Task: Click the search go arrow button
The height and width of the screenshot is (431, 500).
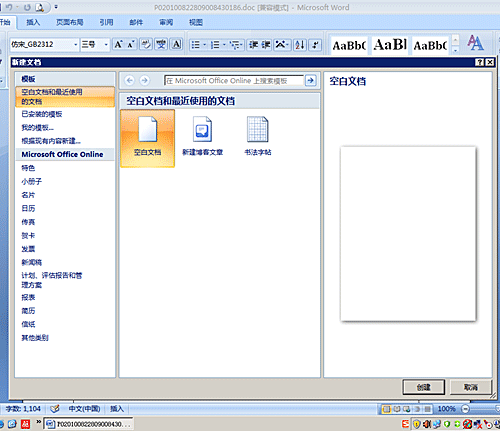Action: coord(311,80)
